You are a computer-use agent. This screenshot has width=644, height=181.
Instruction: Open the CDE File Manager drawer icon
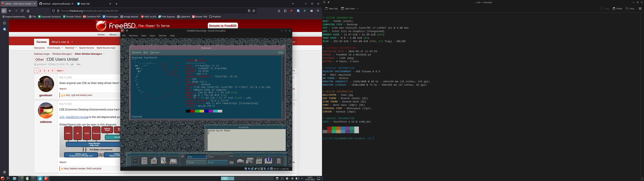154,161
